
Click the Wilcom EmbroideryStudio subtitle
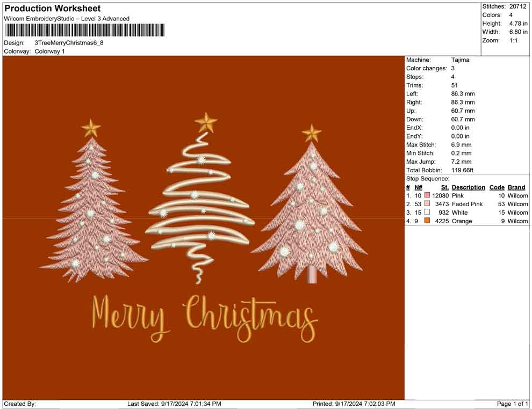(67, 19)
